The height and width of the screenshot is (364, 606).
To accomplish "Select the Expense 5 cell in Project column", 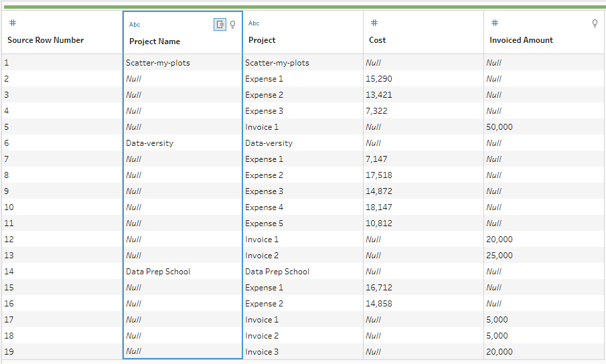I will pos(264,223).
